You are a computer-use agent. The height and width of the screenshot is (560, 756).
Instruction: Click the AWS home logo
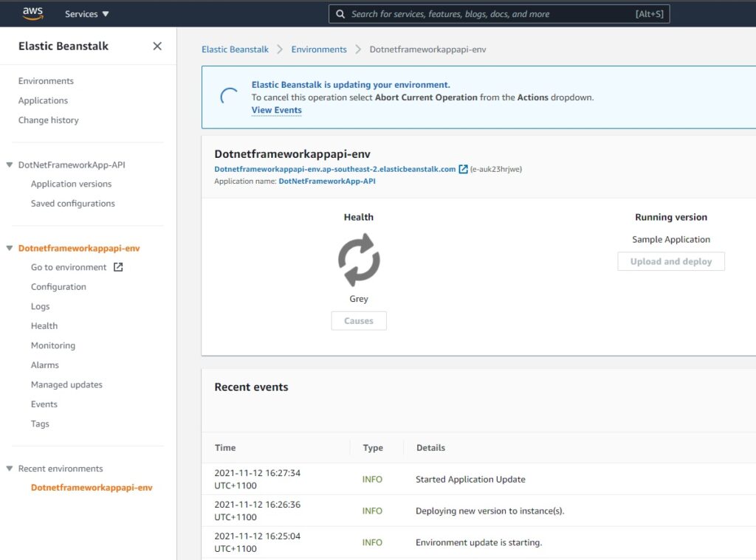31,13
